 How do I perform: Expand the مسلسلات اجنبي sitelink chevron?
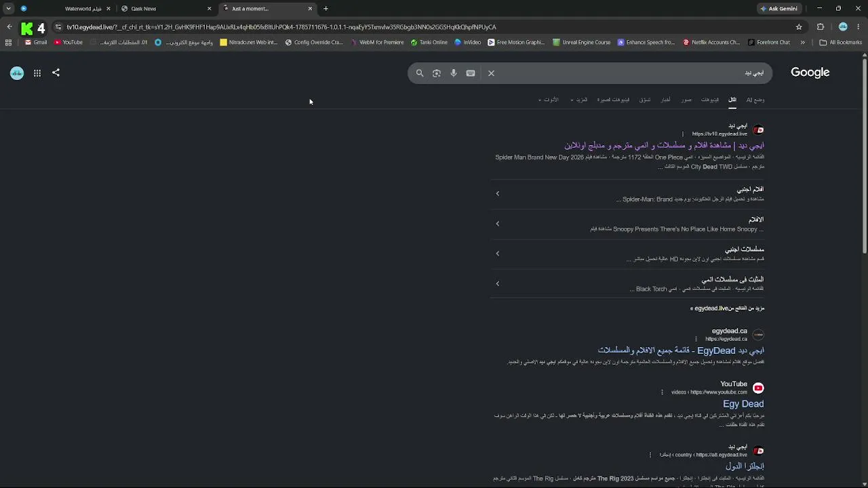click(x=497, y=253)
